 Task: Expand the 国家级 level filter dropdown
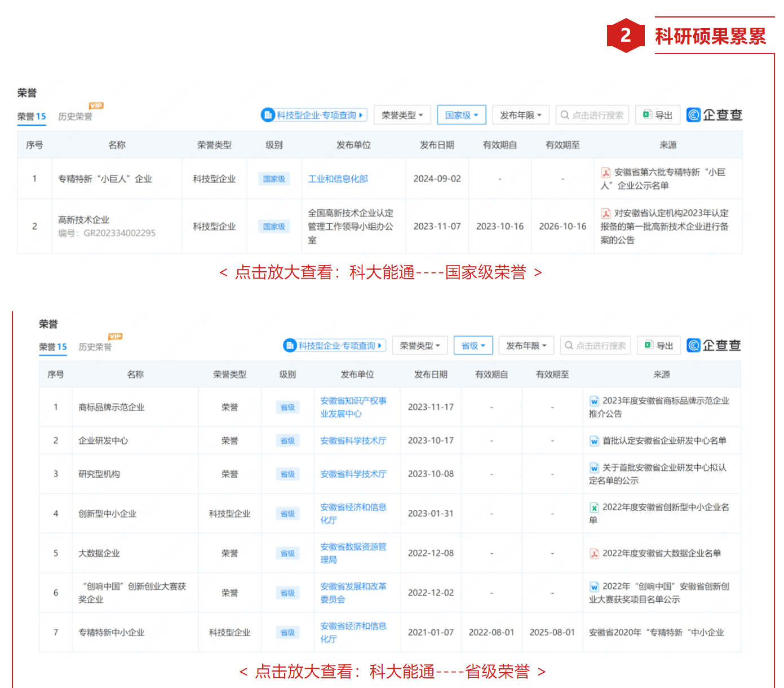point(461,115)
